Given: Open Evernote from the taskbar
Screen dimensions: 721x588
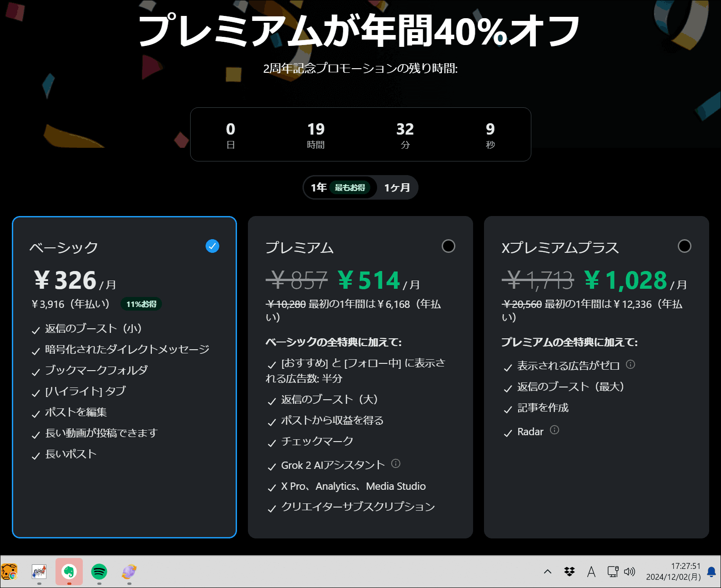Looking at the screenshot, I should (x=69, y=572).
